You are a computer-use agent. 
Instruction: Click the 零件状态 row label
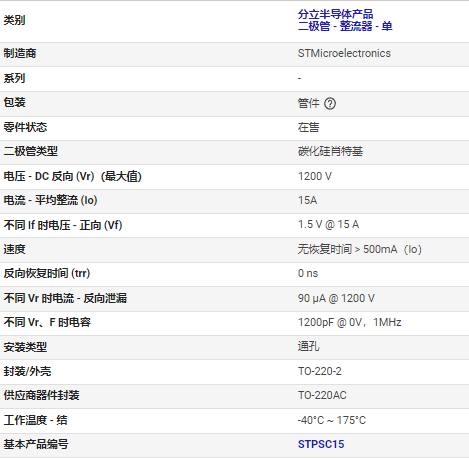25,127
